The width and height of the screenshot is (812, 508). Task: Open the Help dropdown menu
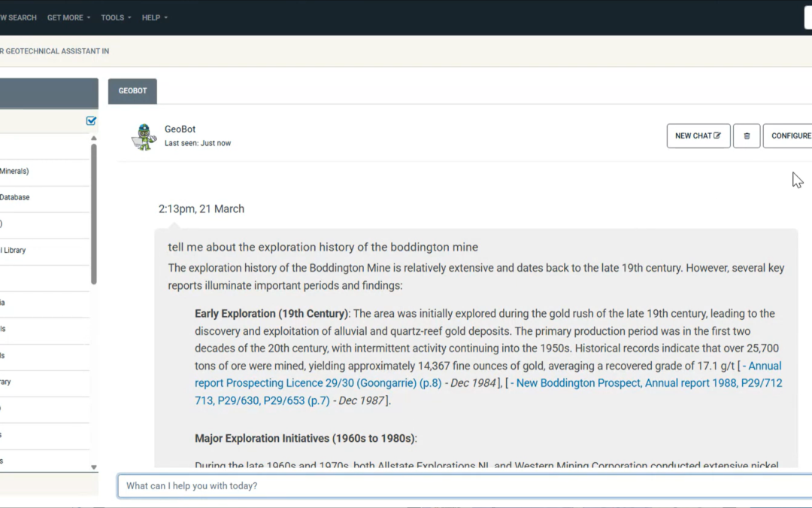pos(155,17)
